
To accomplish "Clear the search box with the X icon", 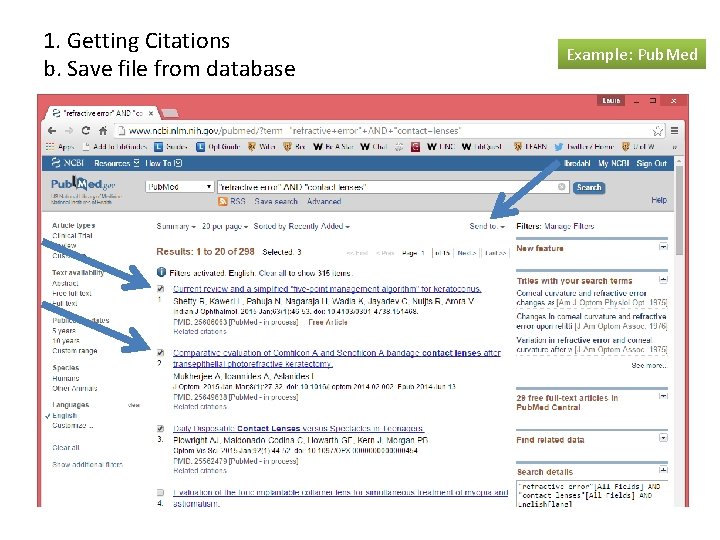I will [562, 187].
